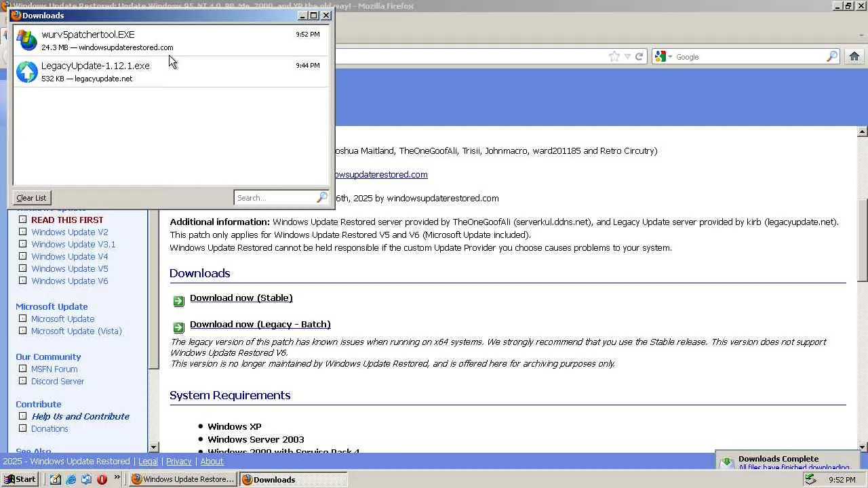The width and height of the screenshot is (868, 488).
Task: Open Windows Update V3.1 sidebar link
Action: (73, 244)
